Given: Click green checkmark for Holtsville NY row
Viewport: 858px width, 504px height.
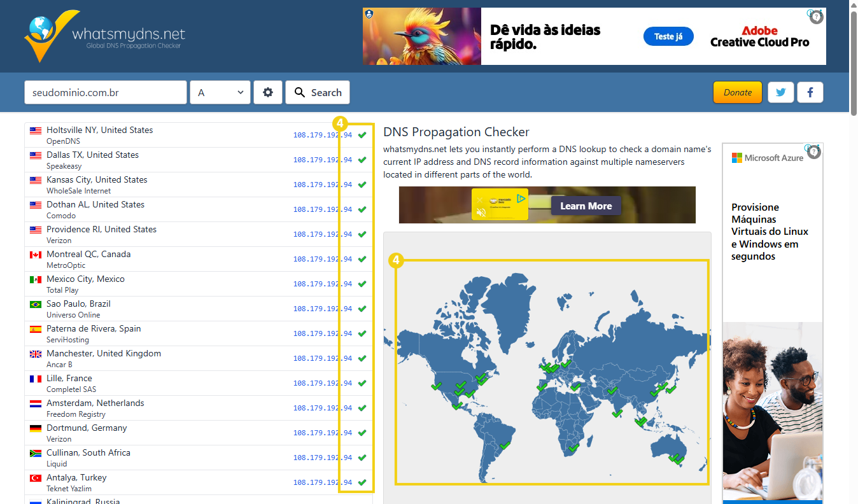Looking at the screenshot, I should pos(362,135).
